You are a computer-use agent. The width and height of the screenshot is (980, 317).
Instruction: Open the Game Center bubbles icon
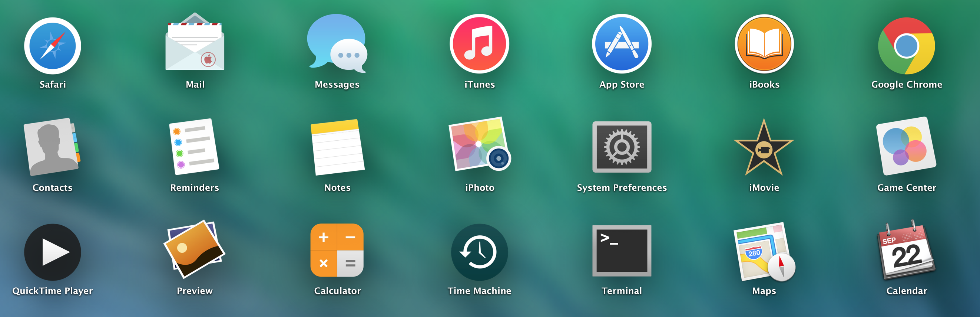click(x=906, y=146)
